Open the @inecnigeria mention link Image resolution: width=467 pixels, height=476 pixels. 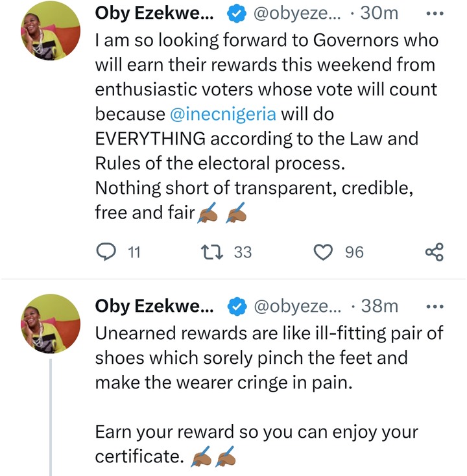(224, 114)
